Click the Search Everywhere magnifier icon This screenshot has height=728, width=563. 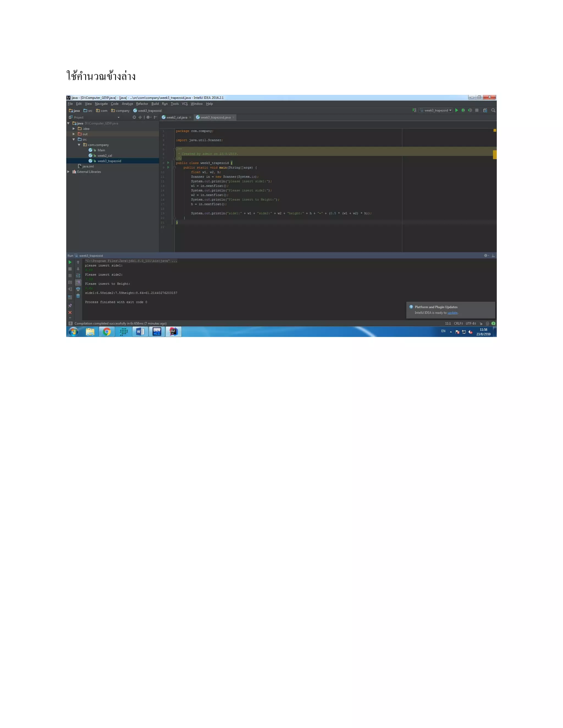point(493,110)
